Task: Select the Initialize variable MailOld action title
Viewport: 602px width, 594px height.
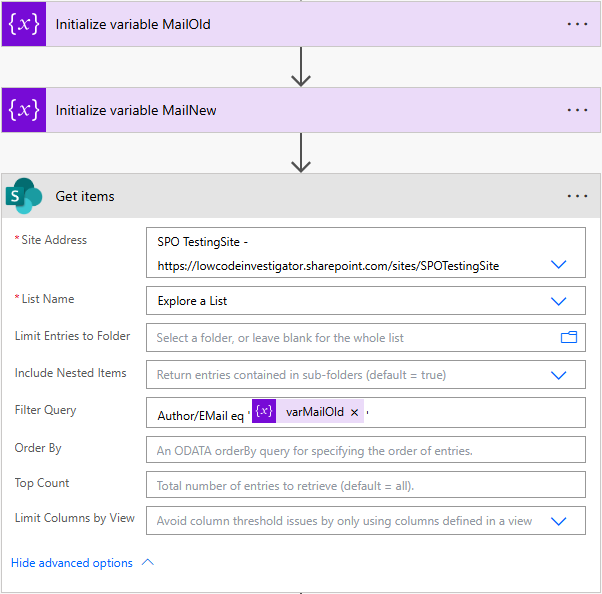Action: point(133,24)
